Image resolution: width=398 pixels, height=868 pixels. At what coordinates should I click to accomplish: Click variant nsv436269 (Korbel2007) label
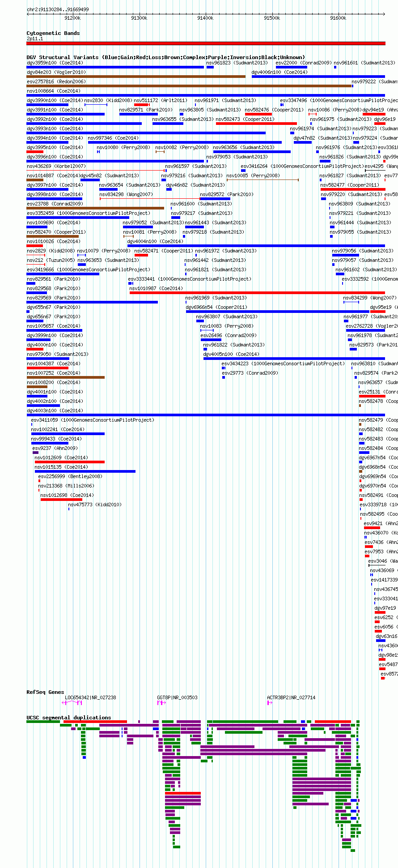click(x=56, y=166)
